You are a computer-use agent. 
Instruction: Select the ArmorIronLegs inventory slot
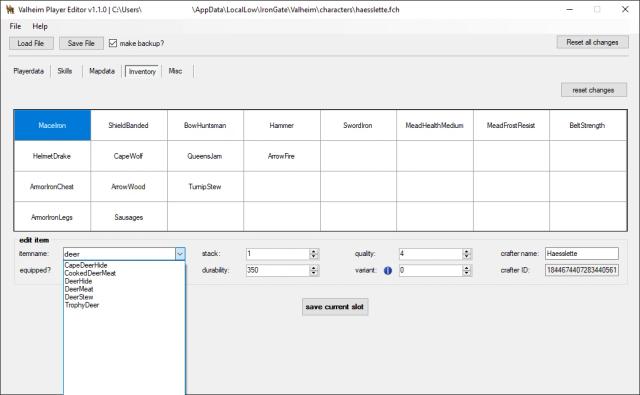[x=52, y=217]
